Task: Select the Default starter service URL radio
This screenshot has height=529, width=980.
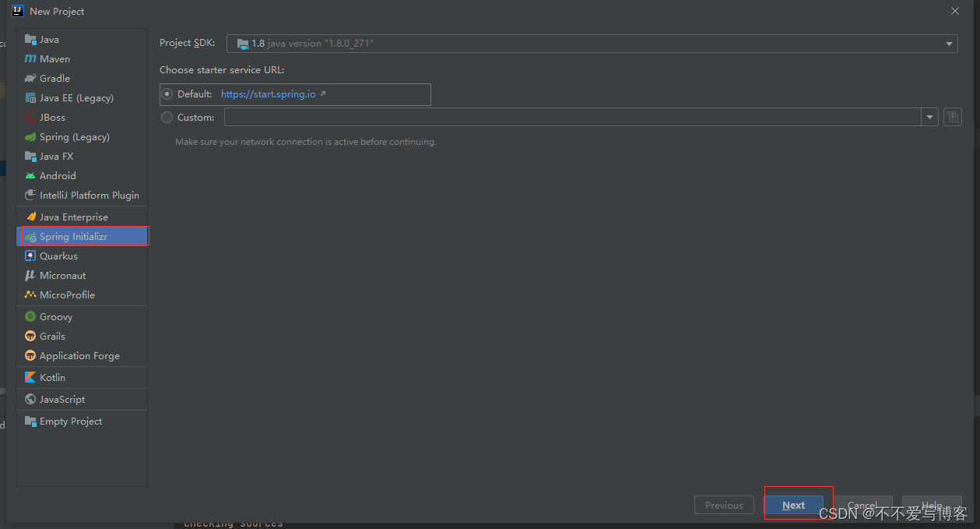Action: (x=167, y=94)
